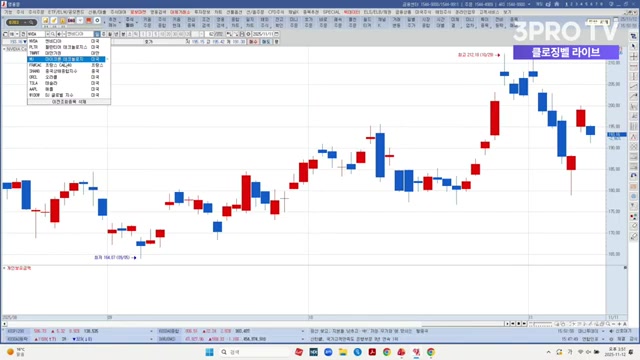Viewport: 640px width, 360px height.
Task: Open the 호가 주문 toolbar shortcut
Action: tap(308, 22)
